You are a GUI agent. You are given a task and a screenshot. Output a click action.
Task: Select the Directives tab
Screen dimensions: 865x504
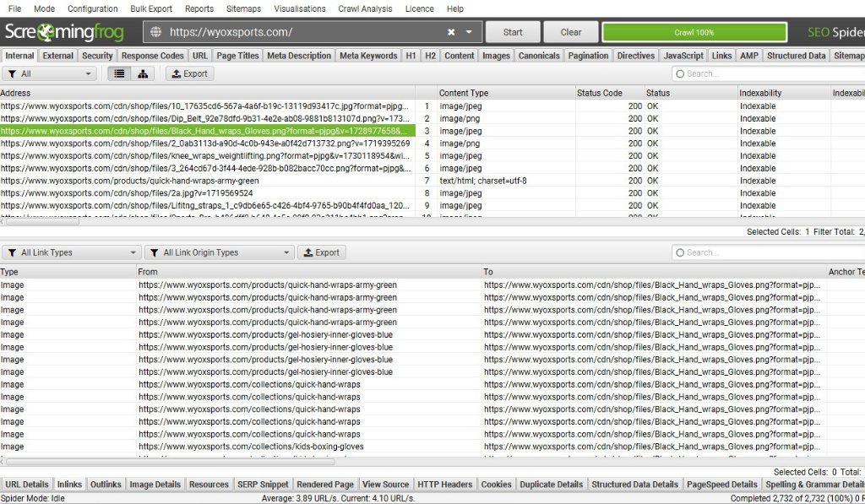635,56
